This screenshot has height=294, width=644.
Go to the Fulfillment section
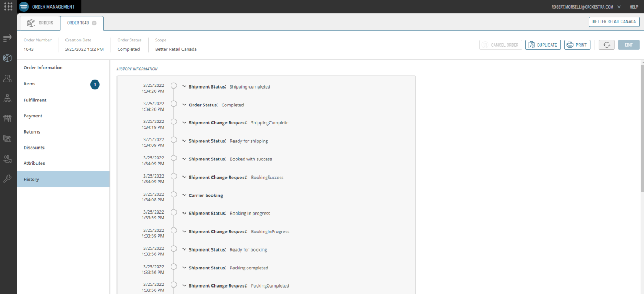(x=35, y=100)
